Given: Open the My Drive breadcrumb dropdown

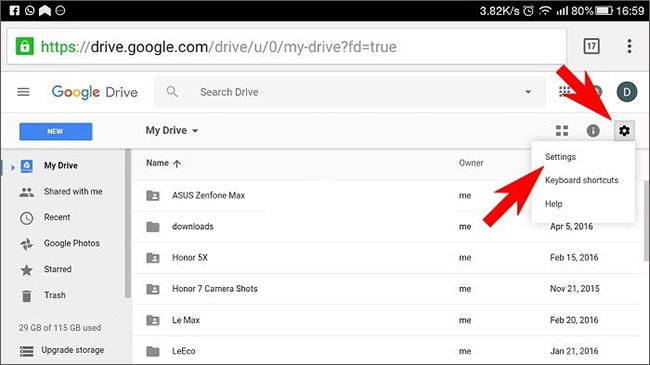Looking at the screenshot, I should (x=172, y=131).
